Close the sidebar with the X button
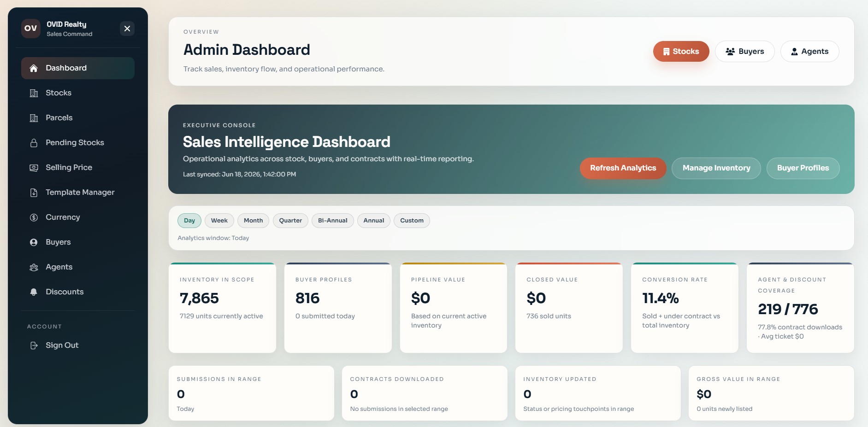 tap(127, 29)
